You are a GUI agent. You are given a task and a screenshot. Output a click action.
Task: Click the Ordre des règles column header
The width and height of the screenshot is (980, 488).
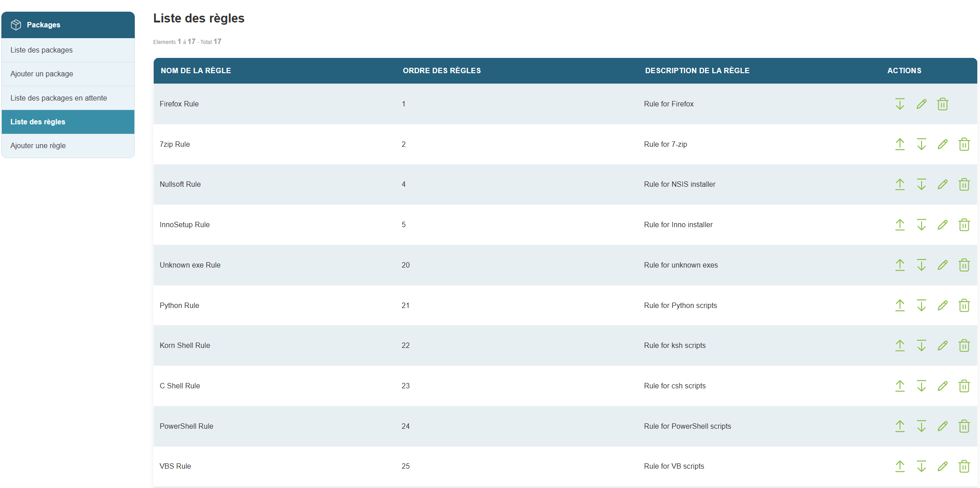441,70
